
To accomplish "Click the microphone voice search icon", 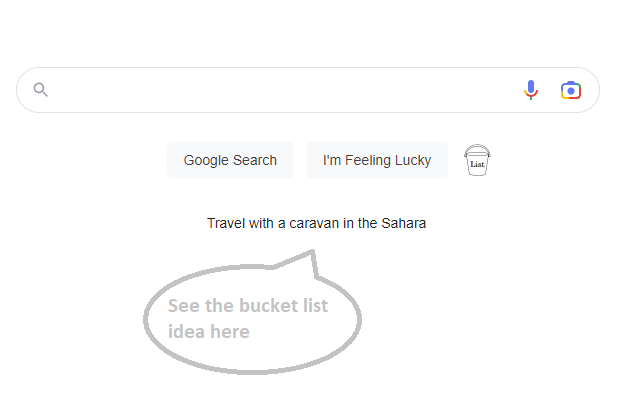I will (531, 90).
